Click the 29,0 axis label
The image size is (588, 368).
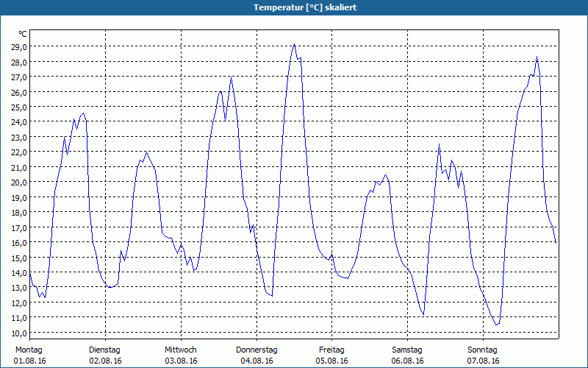pos(19,47)
